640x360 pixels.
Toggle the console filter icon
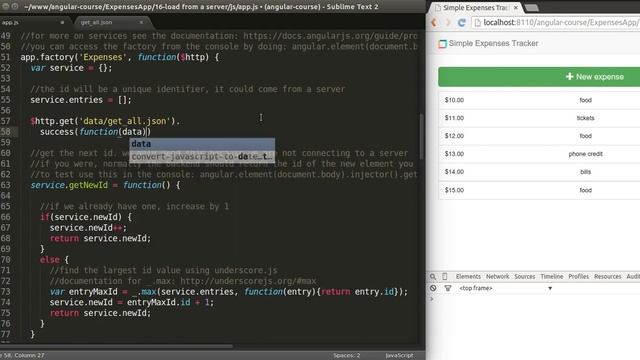pos(448,288)
